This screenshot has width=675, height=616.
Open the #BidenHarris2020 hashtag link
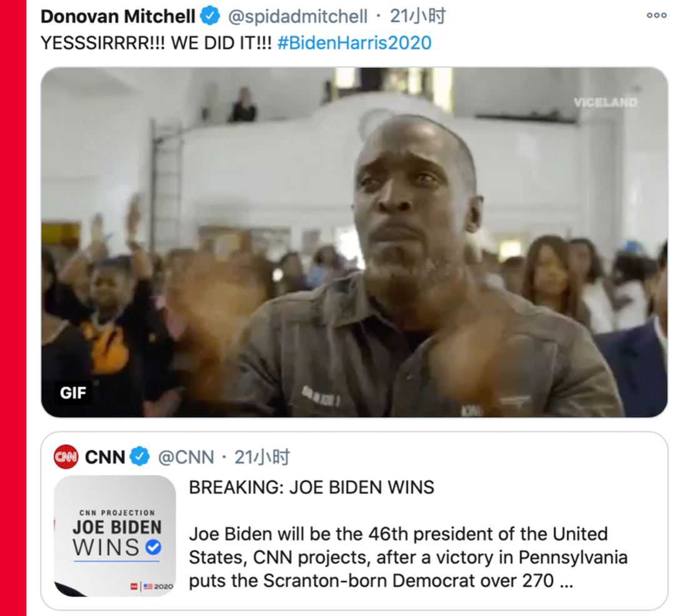pos(354,43)
